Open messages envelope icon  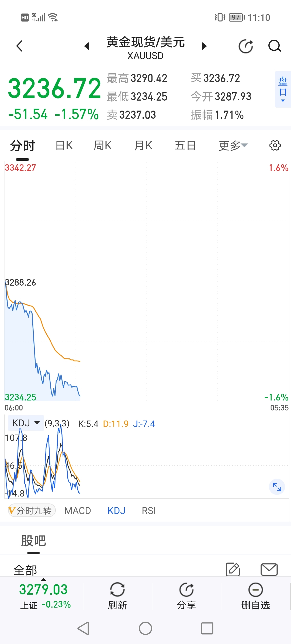pyautogui.click(x=269, y=570)
